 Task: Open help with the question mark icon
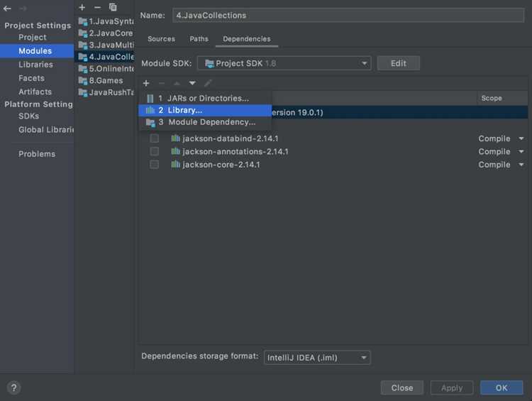tap(13, 388)
